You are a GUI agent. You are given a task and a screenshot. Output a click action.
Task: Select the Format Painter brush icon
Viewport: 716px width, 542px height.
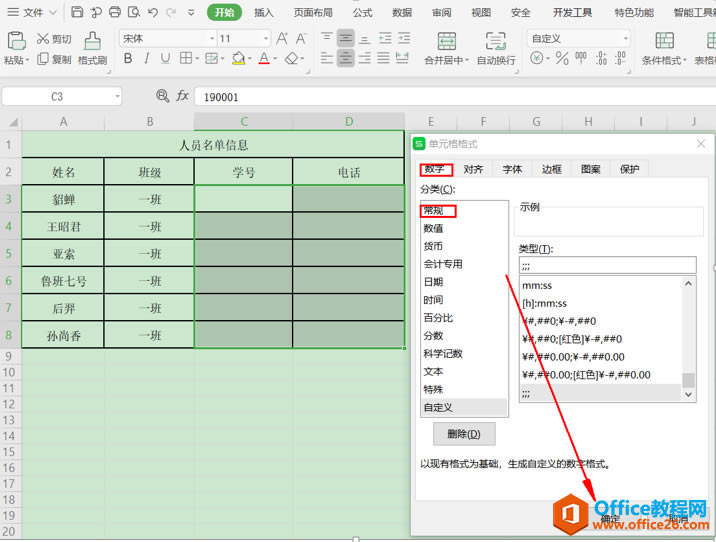92,41
